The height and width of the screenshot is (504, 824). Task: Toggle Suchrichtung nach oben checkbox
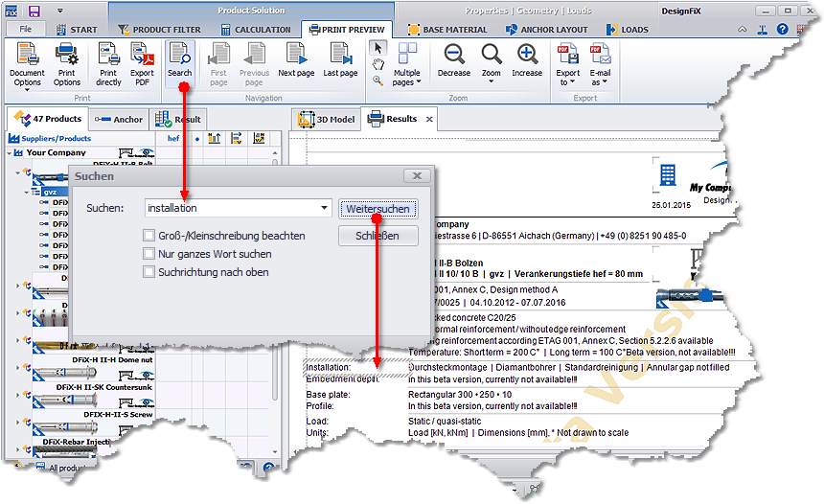click(149, 272)
